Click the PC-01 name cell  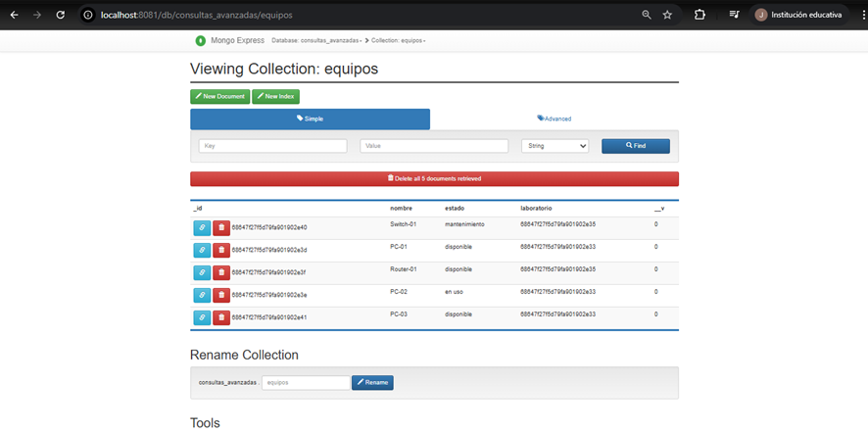point(399,247)
